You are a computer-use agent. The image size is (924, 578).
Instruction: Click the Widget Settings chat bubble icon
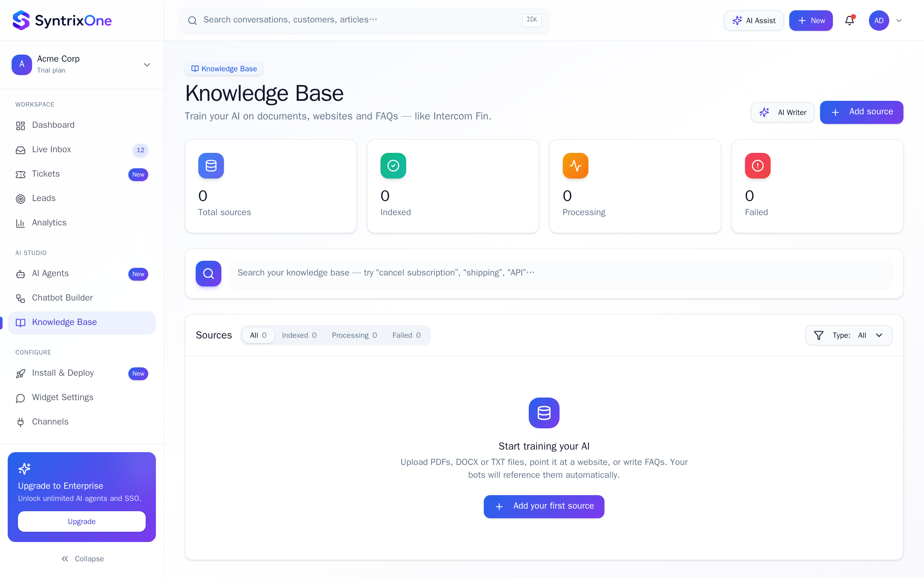point(20,398)
